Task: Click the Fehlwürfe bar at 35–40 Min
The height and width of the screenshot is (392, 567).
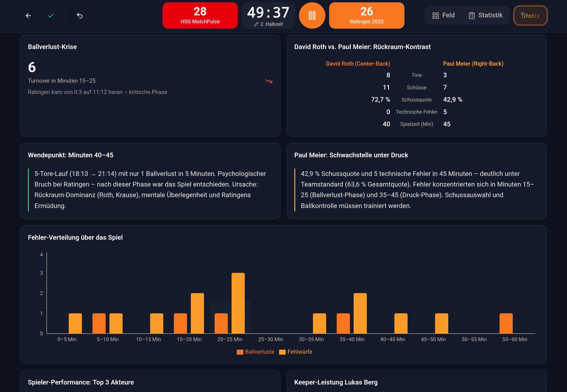Action: click(x=360, y=313)
